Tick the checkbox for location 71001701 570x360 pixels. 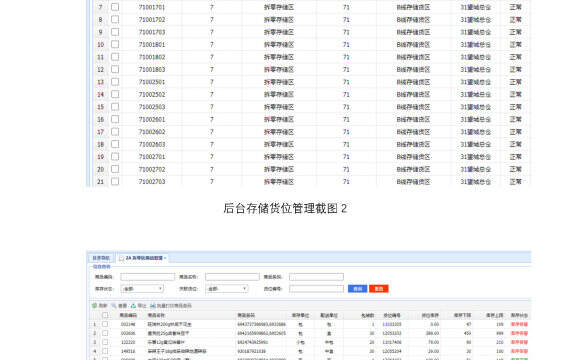point(115,7)
